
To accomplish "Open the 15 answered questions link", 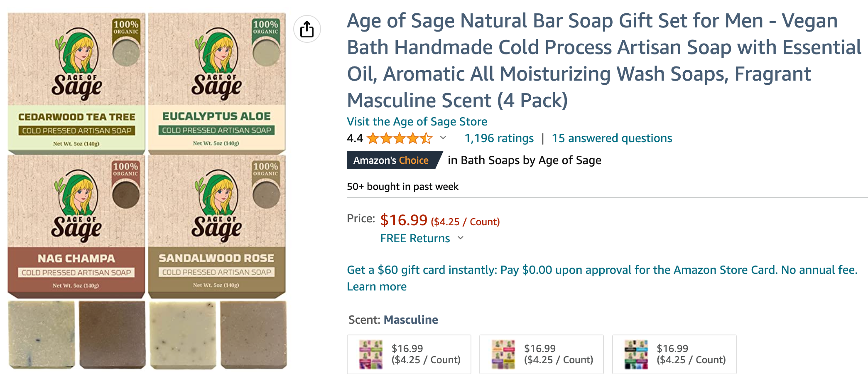I will pyautogui.click(x=611, y=138).
